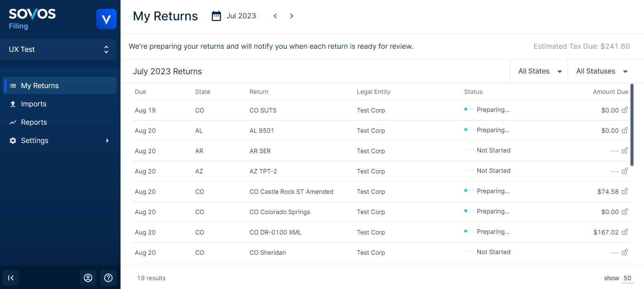644x289 pixels.
Task: Open the help question mark icon
Action: (108, 278)
